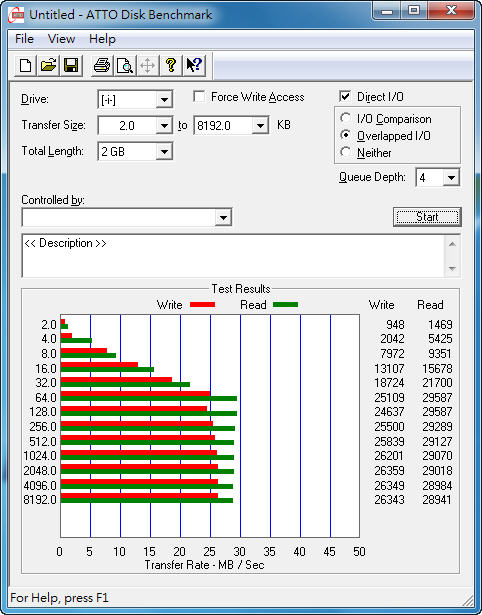482x615 pixels.
Task: Click the Description scrollbar down arrow
Action: pos(452,269)
